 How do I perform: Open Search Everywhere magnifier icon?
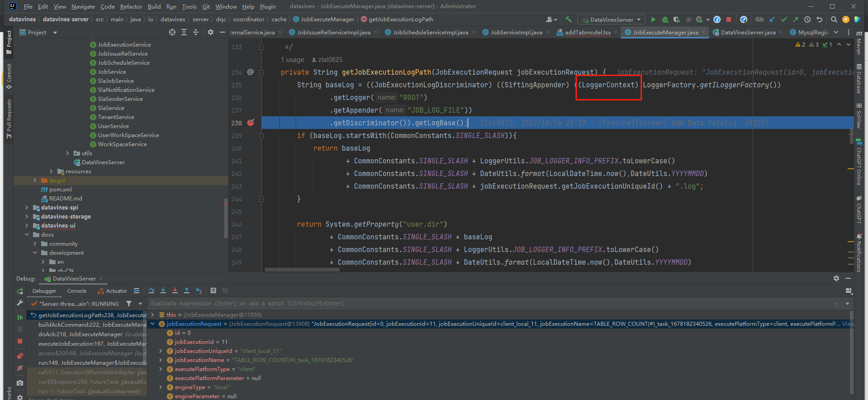click(x=834, y=19)
